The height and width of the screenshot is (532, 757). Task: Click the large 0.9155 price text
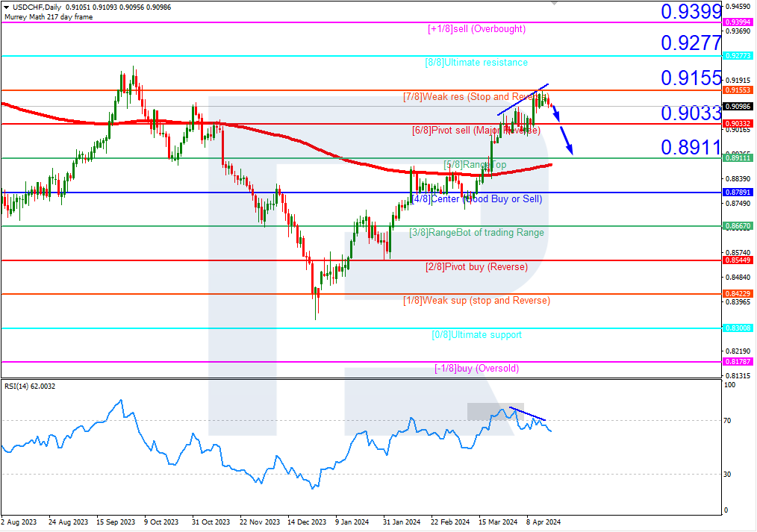[691, 78]
